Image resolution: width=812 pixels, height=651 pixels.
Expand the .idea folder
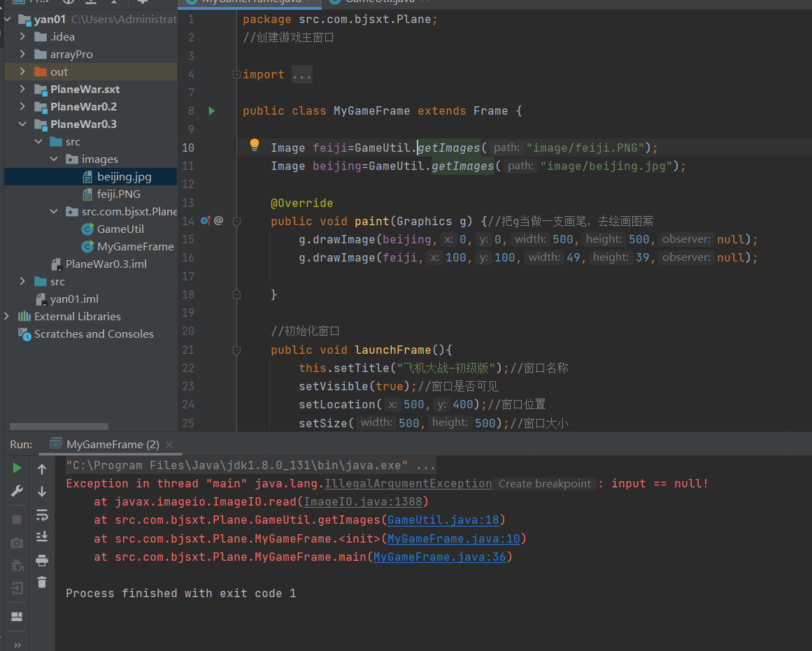[x=22, y=37]
